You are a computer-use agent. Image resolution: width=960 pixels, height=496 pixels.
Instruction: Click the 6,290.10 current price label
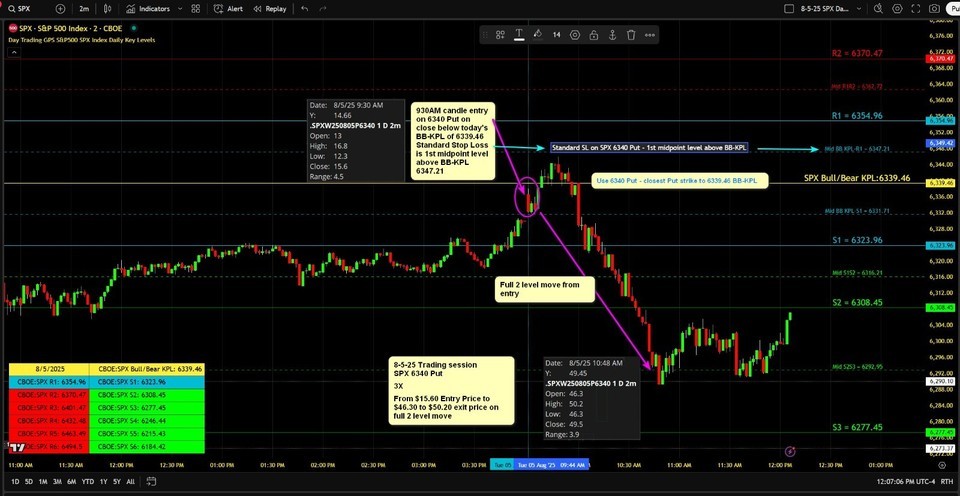point(941,381)
